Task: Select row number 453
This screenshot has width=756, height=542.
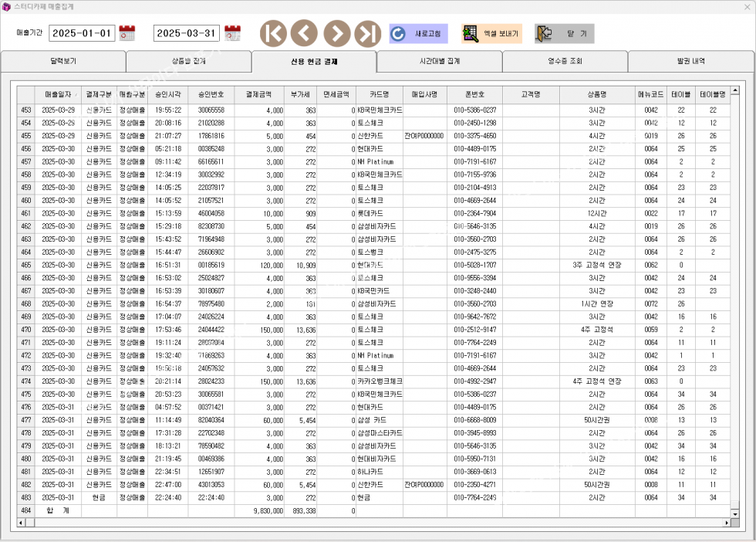Action: pos(26,110)
